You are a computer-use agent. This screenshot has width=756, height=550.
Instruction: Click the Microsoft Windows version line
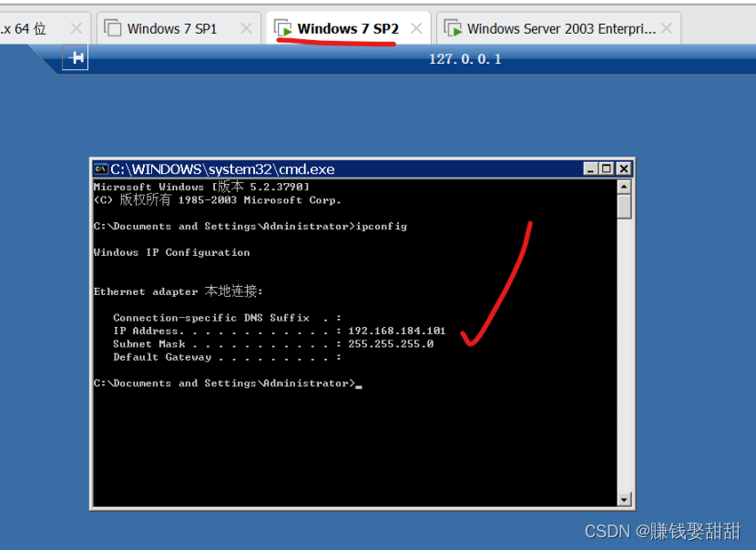click(x=201, y=186)
